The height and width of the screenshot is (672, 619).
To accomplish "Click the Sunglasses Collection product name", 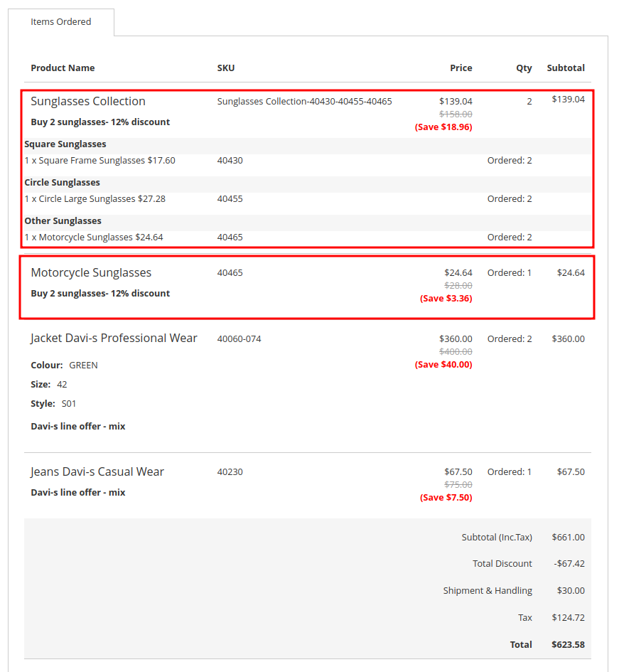I will [88, 101].
